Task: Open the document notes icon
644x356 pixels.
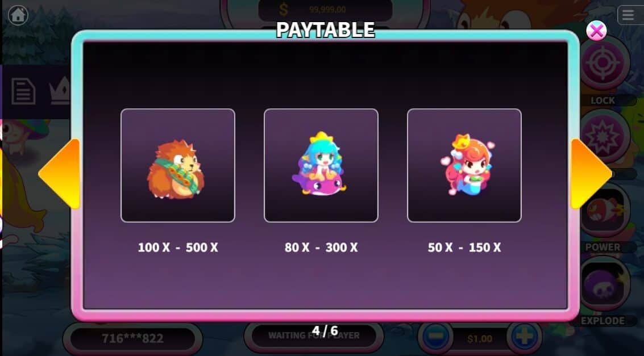Action: [23, 91]
